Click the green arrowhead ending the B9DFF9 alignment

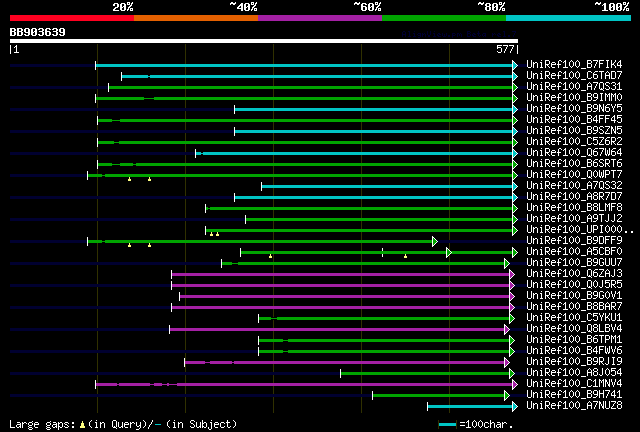click(435, 241)
